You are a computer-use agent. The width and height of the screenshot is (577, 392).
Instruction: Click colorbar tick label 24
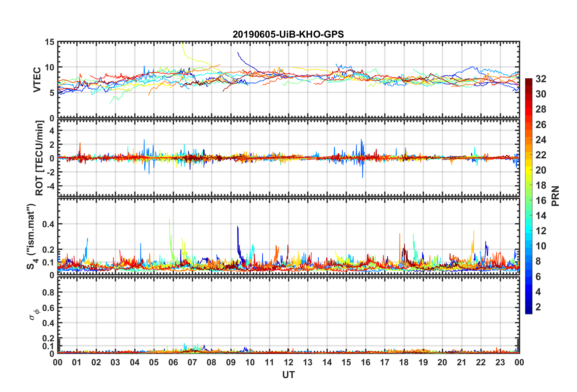(x=541, y=140)
